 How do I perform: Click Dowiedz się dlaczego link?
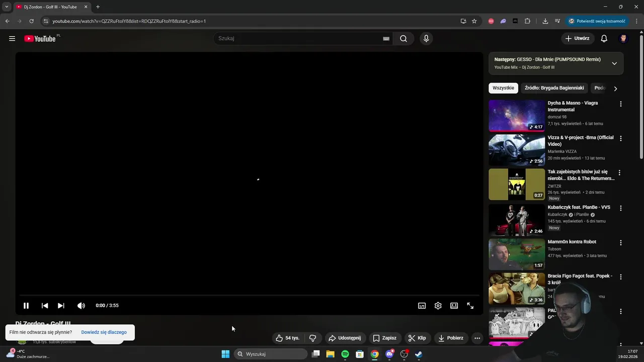coord(104,332)
